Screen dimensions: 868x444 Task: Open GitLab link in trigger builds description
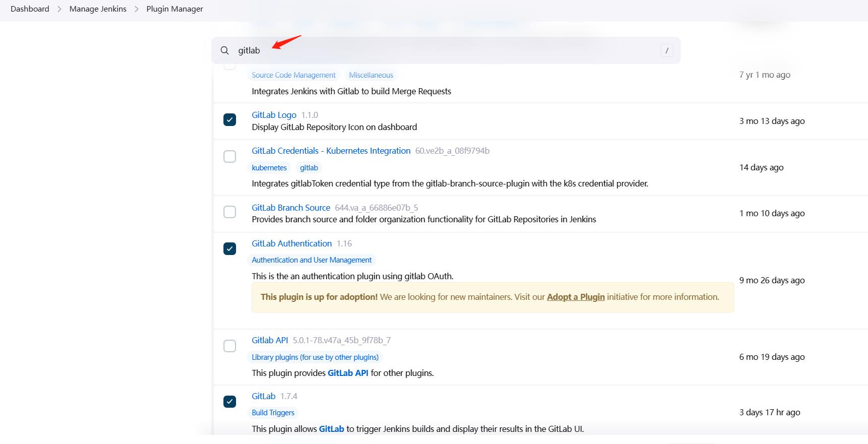[331, 429]
